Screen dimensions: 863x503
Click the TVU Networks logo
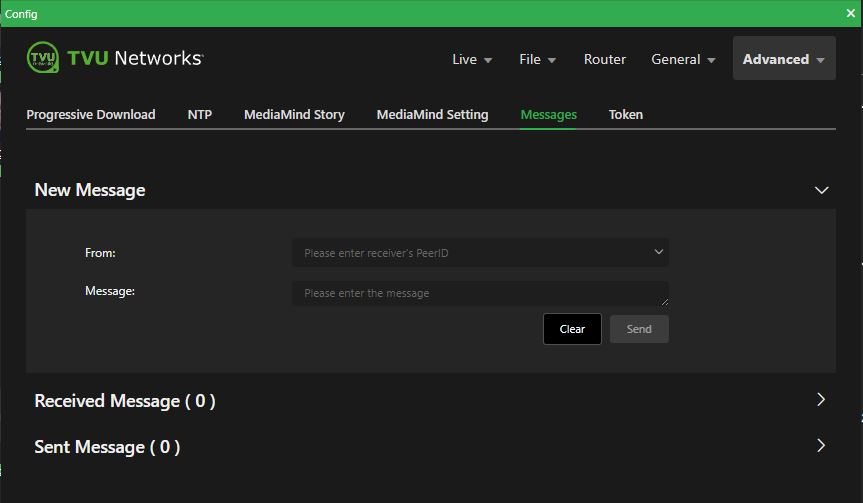click(114, 58)
